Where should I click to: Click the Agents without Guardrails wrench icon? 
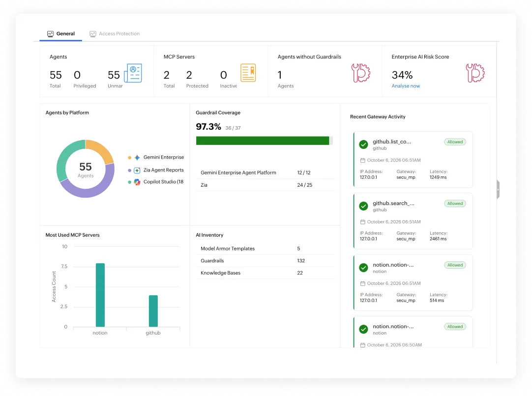point(361,73)
